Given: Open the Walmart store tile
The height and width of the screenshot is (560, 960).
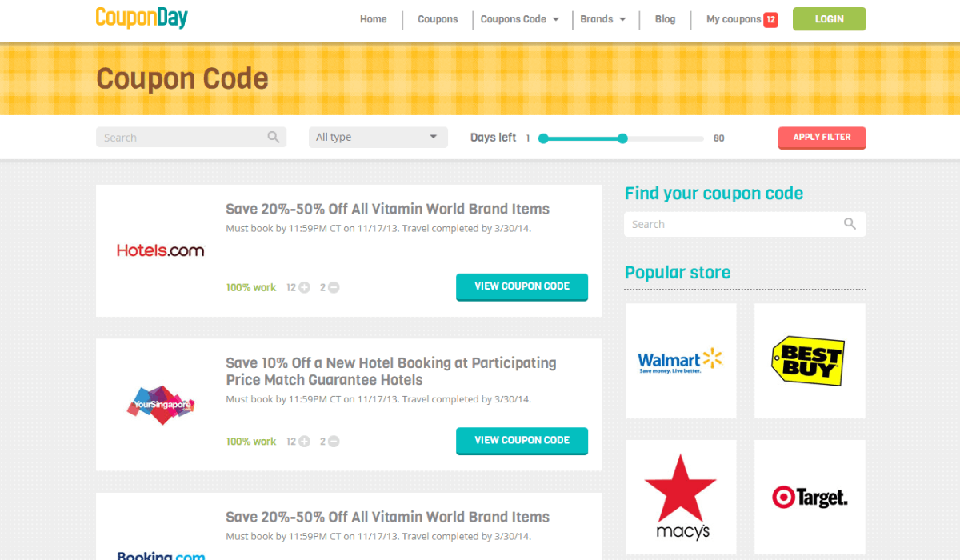Looking at the screenshot, I should click(681, 361).
